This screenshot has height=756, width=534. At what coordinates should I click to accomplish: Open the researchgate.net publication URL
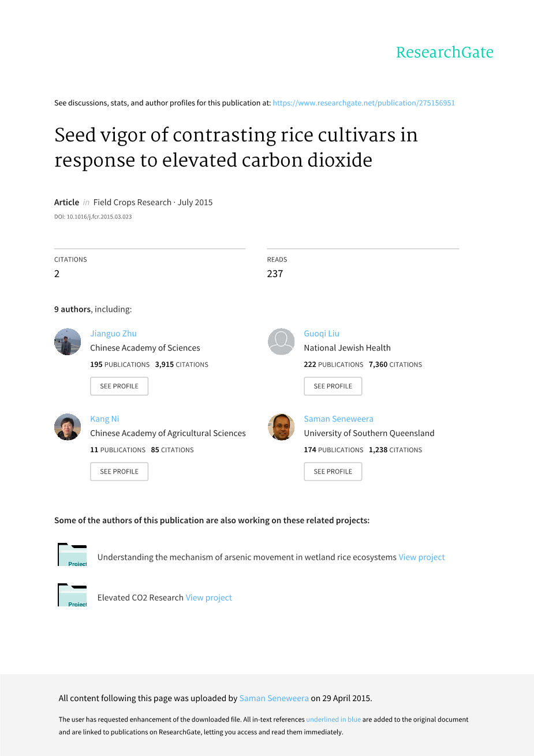(364, 103)
